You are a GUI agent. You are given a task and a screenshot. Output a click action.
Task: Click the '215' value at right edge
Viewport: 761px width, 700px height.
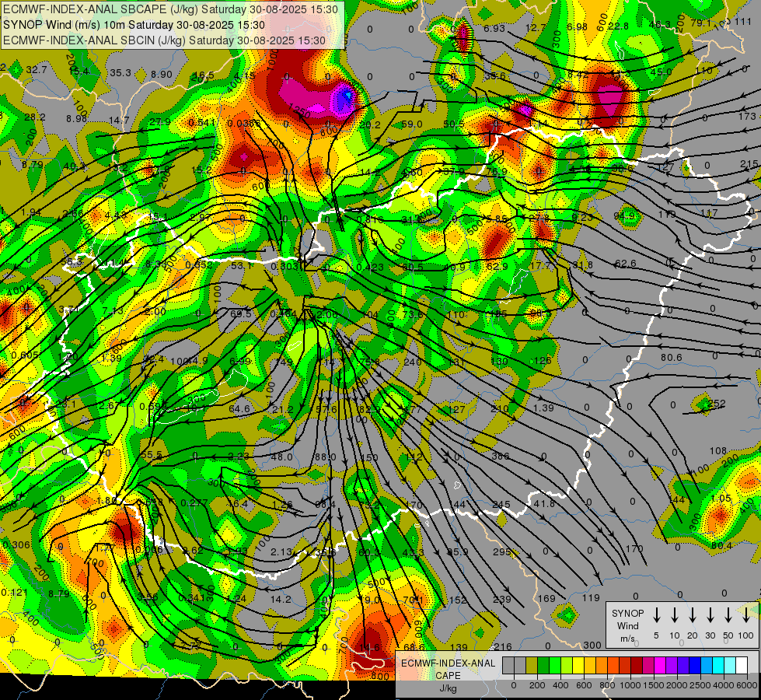(x=750, y=164)
